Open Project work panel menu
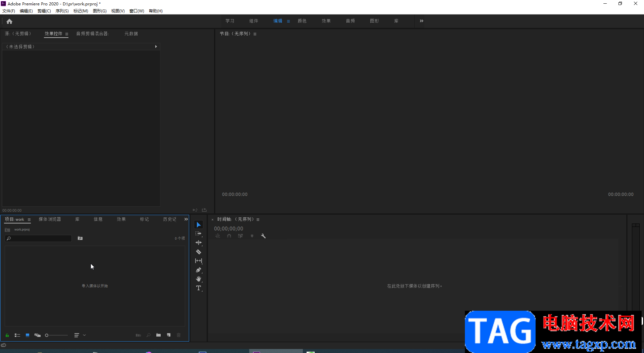Viewport: 644px width, 353px height. point(29,219)
